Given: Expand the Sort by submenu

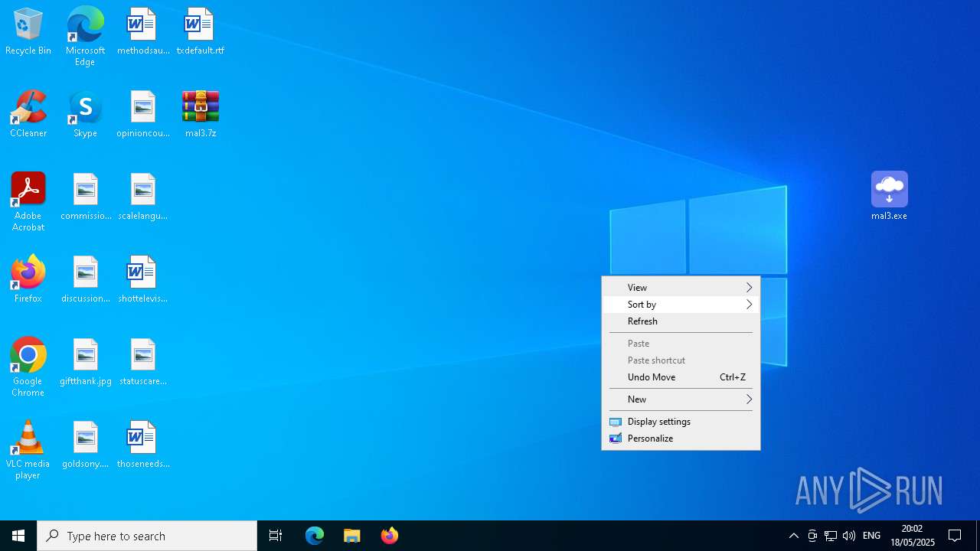Looking at the screenshot, I should pos(681,305).
